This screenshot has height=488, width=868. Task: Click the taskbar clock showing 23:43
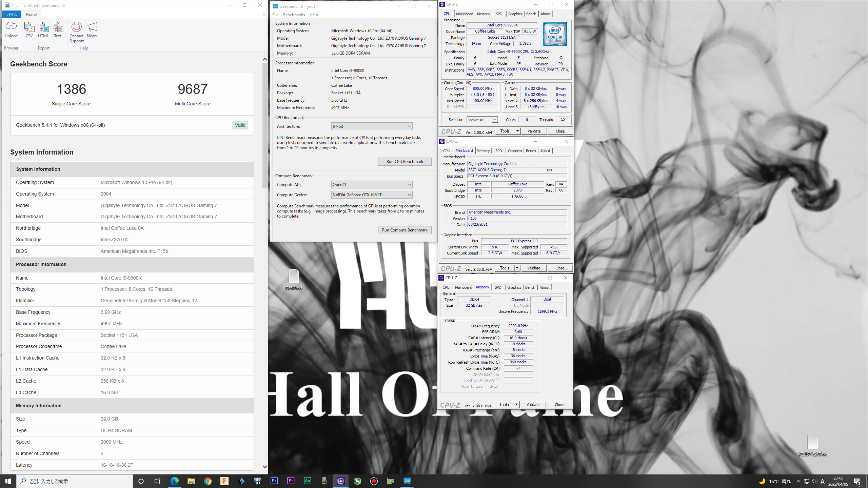(x=838, y=481)
